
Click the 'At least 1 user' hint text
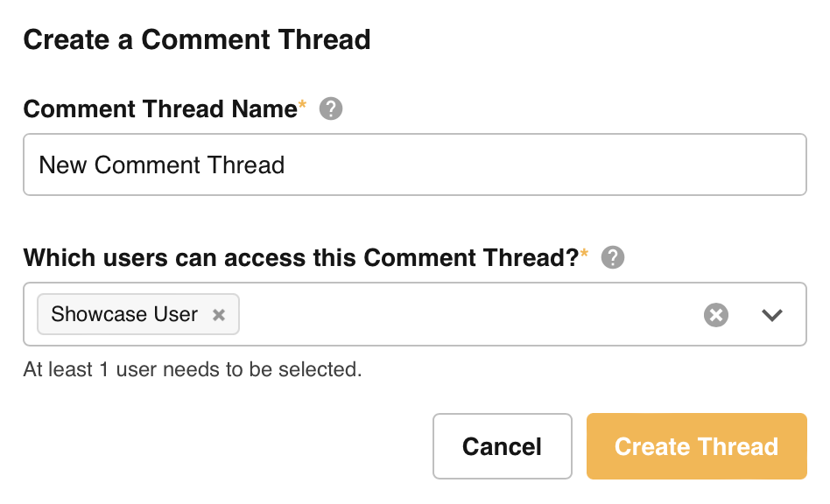(193, 369)
